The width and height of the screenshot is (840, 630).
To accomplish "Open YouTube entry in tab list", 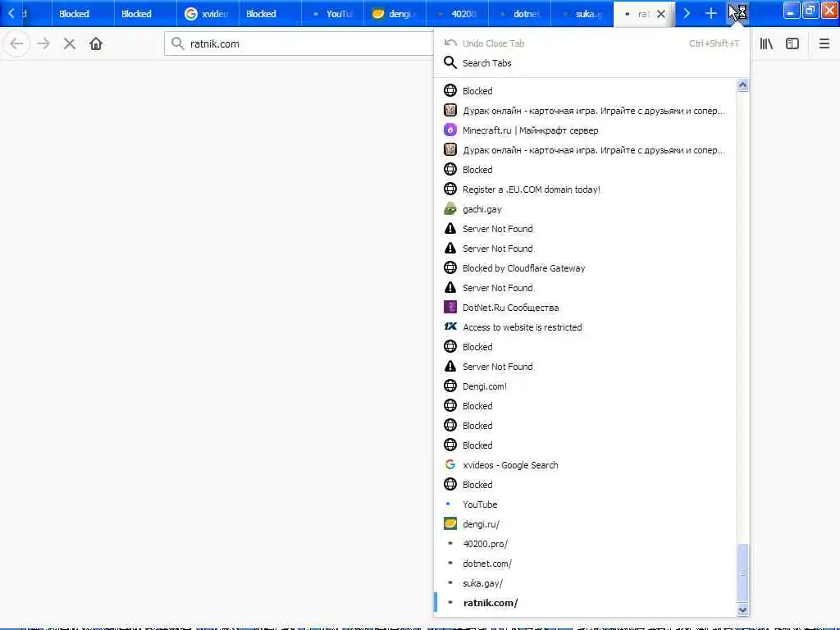I will click(586, 504).
